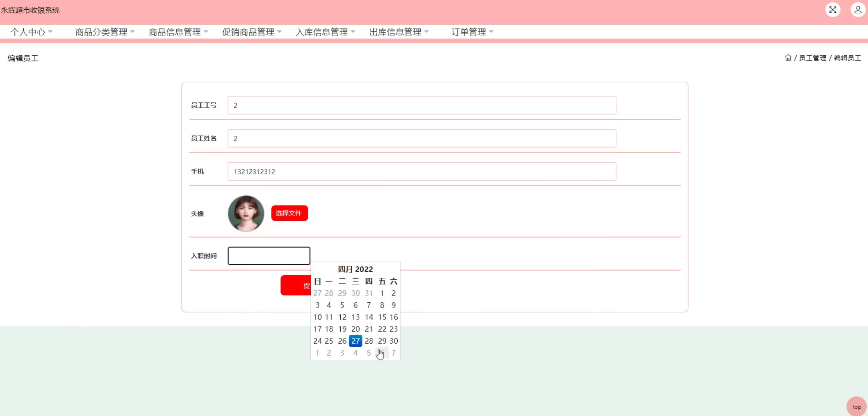Viewport: 868px width, 416px height.
Task: Expand the 个人中心 dropdown arrow
Action: point(50,32)
